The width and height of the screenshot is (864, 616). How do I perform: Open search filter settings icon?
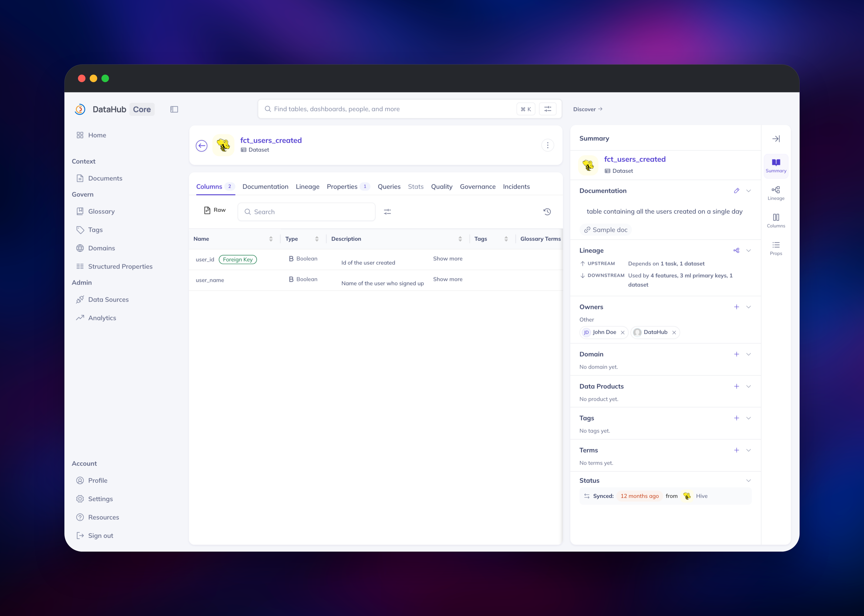point(548,109)
